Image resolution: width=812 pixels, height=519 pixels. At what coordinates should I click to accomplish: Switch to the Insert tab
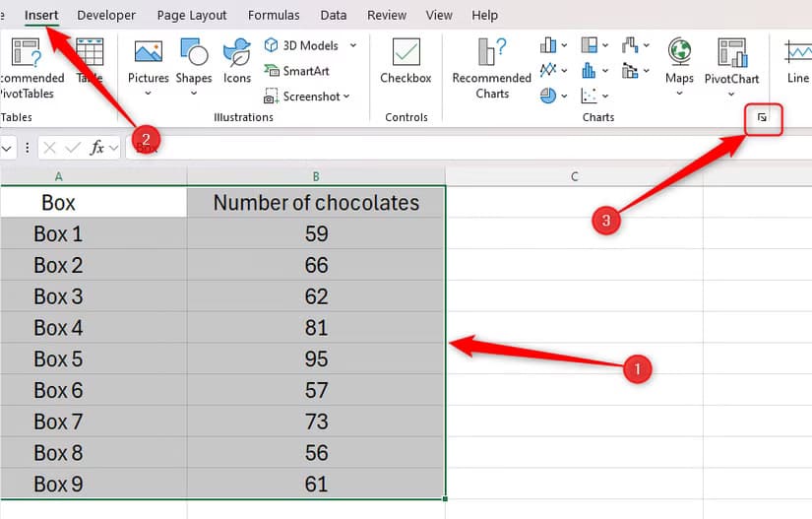(41, 16)
